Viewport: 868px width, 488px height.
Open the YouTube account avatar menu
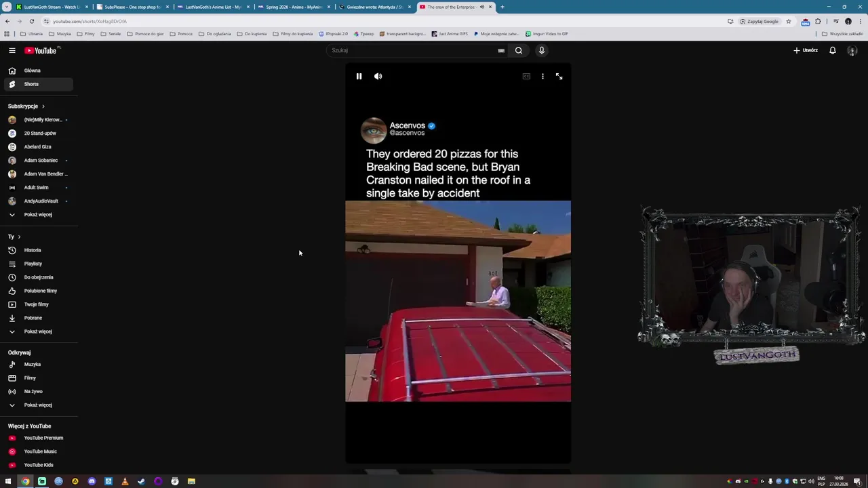coord(852,50)
